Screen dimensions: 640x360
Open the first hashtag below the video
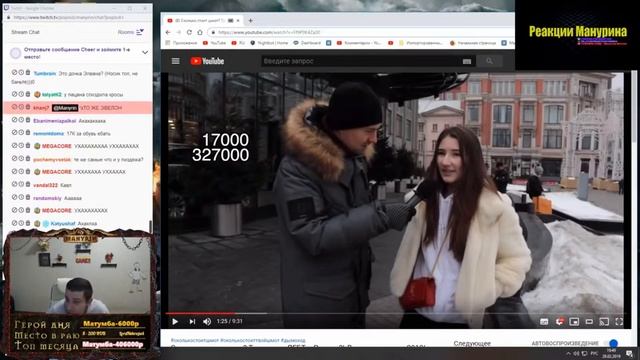coord(194,340)
